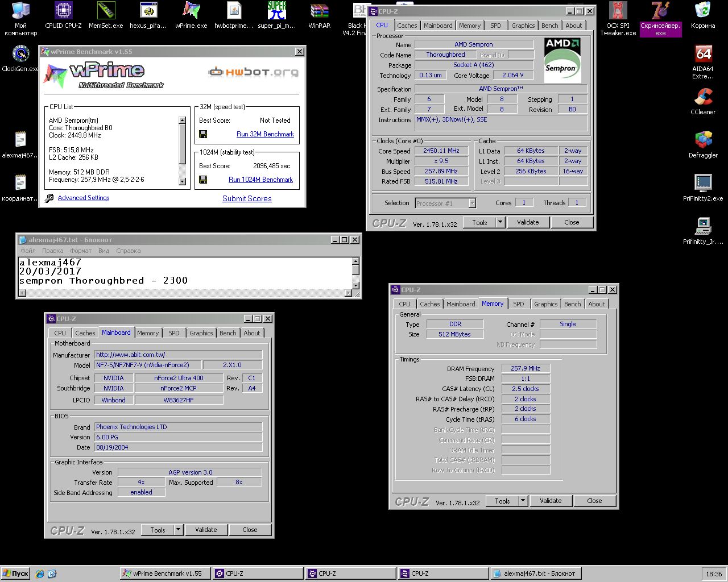Click Validate in top CPU-Z window
The height and width of the screenshot is (582, 728).
point(528,222)
